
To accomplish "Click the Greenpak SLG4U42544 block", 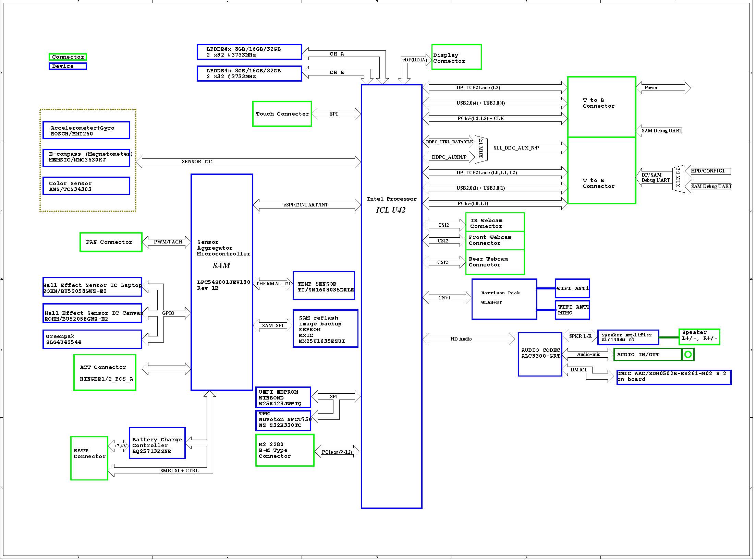I will coord(92,339).
